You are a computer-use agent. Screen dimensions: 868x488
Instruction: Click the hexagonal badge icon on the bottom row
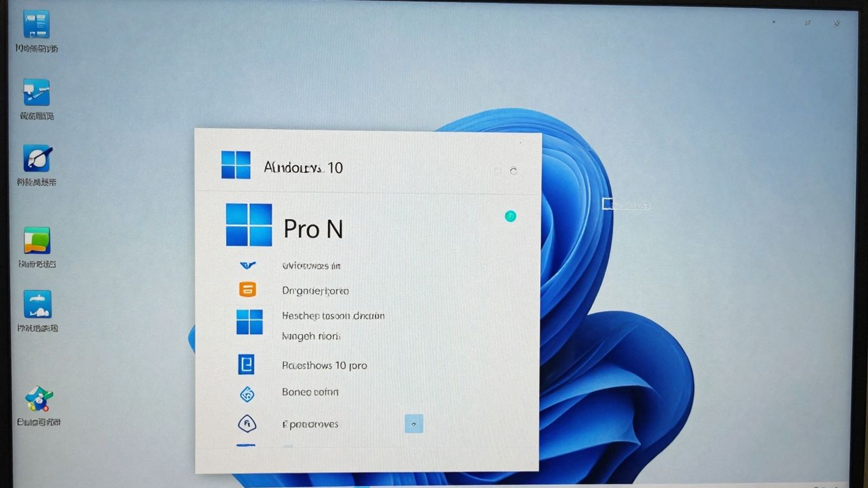[x=247, y=423]
